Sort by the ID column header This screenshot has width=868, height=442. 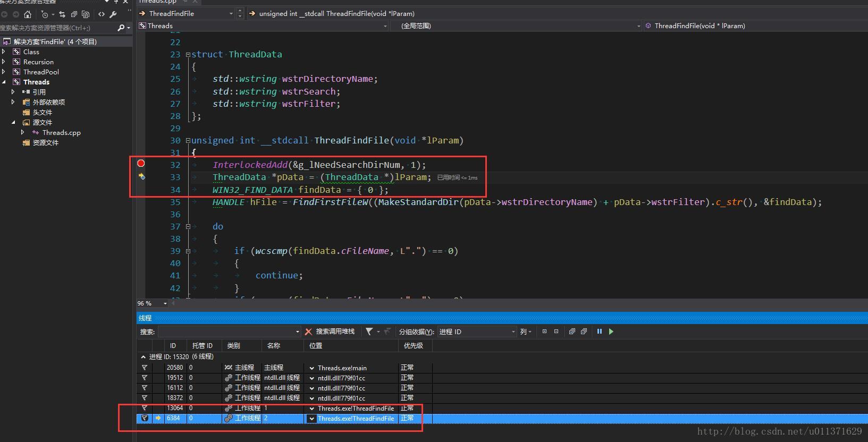pos(173,345)
